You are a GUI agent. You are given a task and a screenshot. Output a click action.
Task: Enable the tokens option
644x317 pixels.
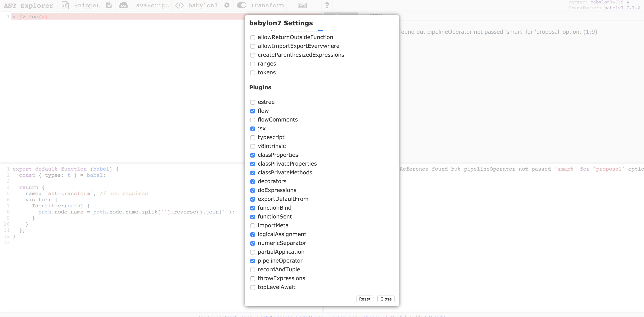click(x=252, y=73)
